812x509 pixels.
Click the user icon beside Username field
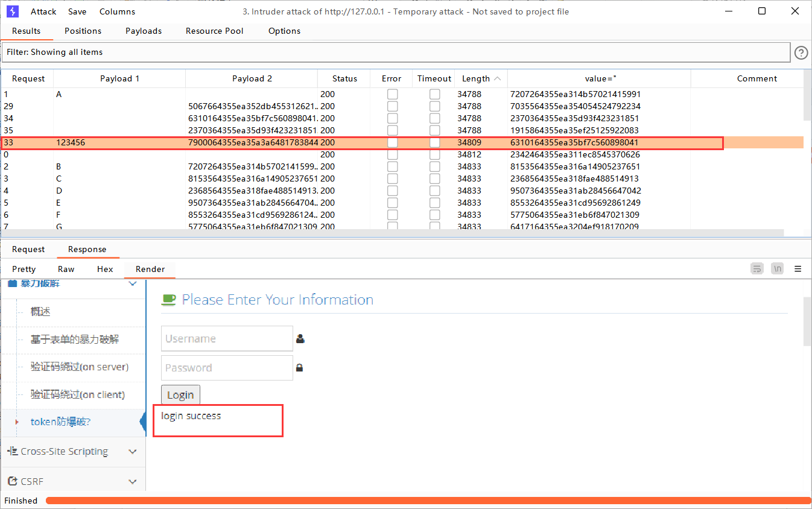[300, 339]
